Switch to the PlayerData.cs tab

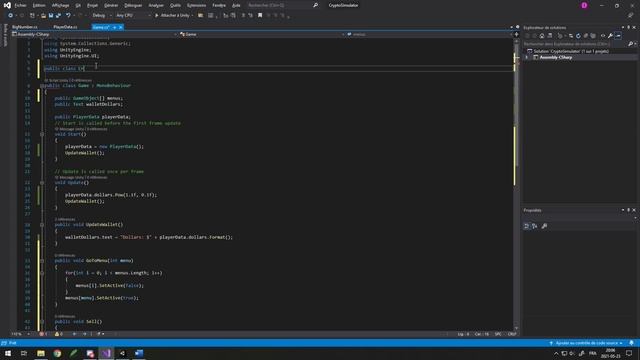pos(65,27)
